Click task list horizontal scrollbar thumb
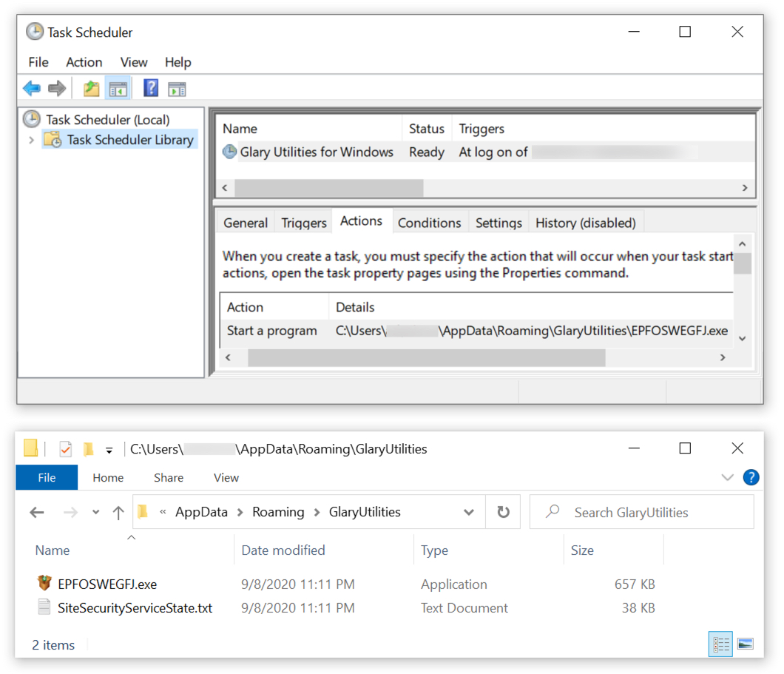 point(329,188)
